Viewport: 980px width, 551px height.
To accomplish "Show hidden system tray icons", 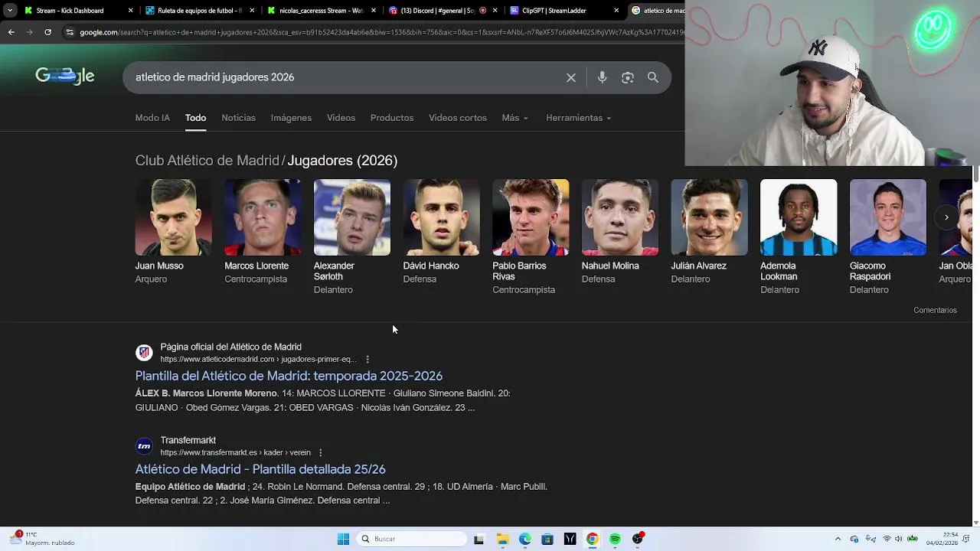I will [838, 539].
